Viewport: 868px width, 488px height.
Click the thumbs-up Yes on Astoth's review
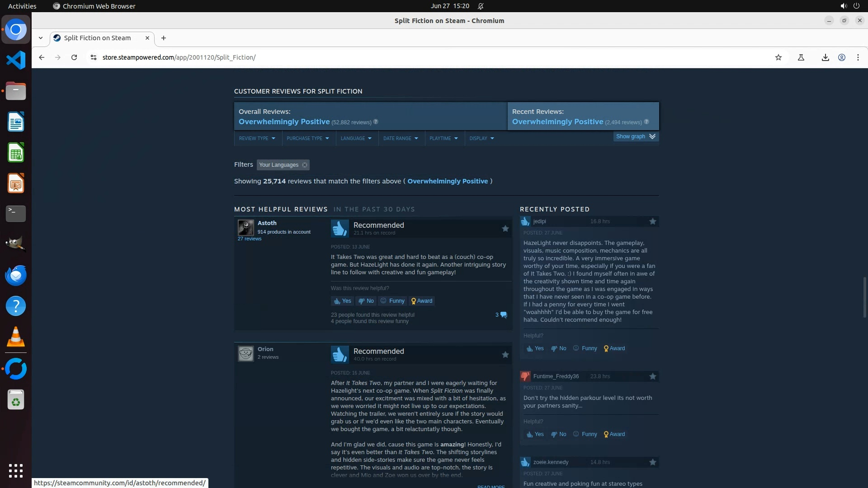click(x=342, y=301)
